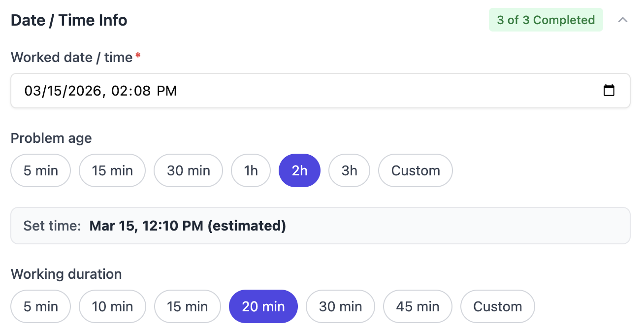Open the calendar picker icon

click(x=609, y=91)
